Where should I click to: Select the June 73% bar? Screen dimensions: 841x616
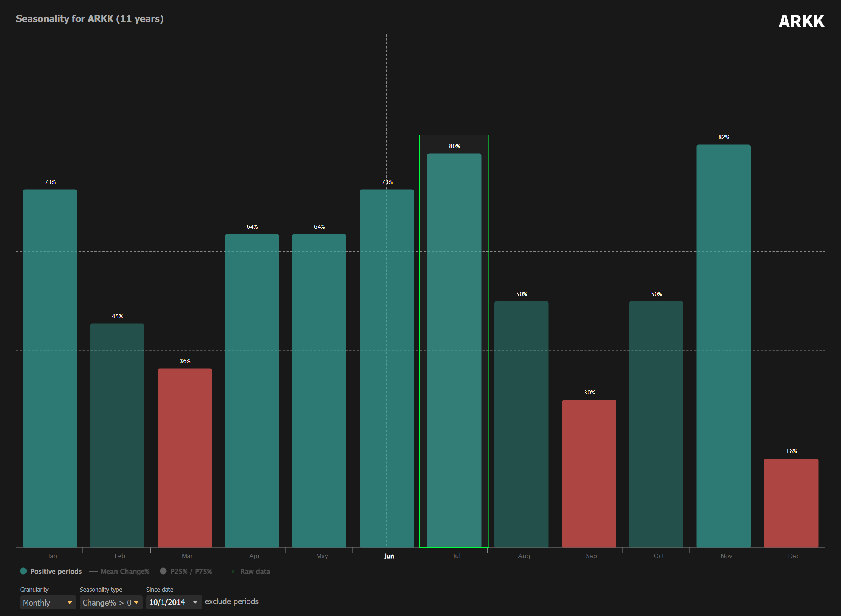[x=387, y=368]
